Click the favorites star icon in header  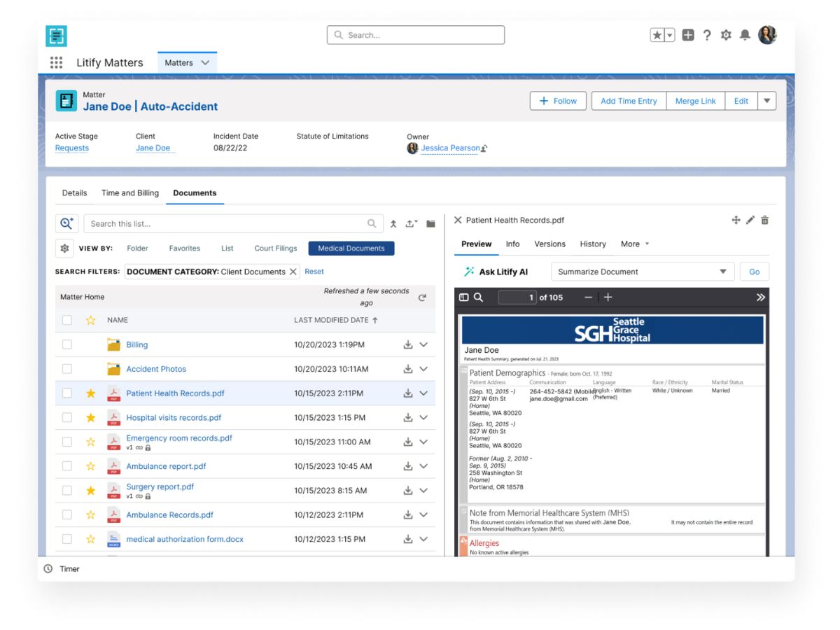pyautogui.click(x=657, y=35)
